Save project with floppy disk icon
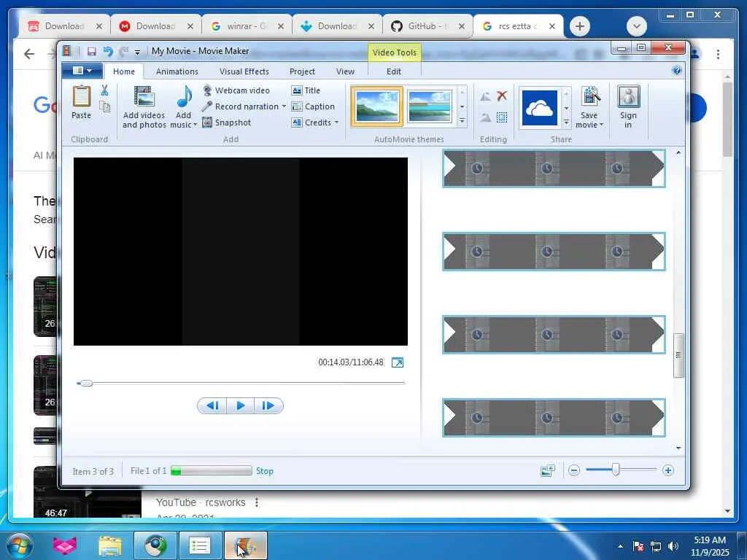The image size is (747, 560). click(x=91, y=52)
